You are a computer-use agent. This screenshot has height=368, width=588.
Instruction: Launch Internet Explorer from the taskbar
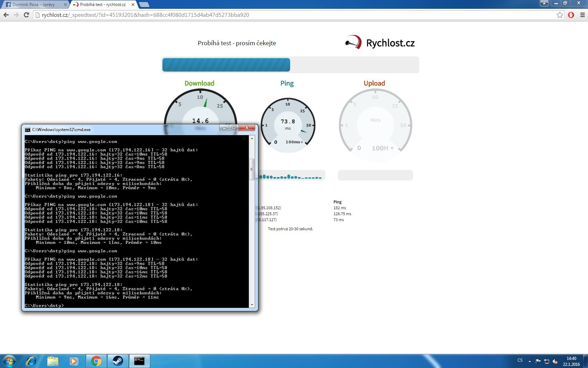[31, 361]
